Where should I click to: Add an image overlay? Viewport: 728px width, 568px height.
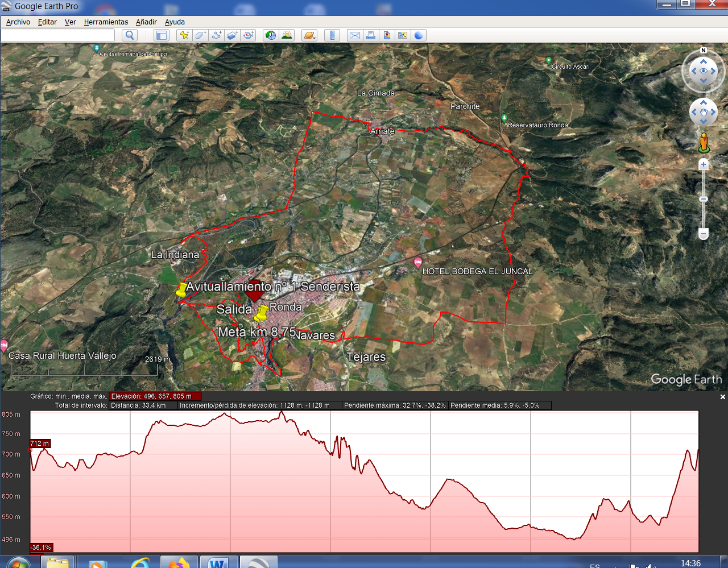click(233, 35)
